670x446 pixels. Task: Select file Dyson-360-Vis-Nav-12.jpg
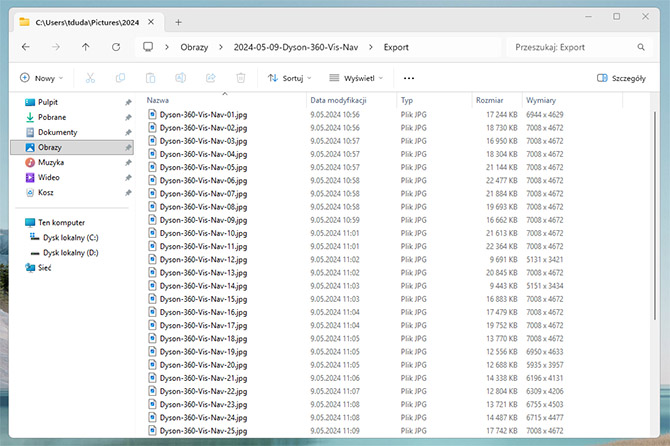[203, 259]
